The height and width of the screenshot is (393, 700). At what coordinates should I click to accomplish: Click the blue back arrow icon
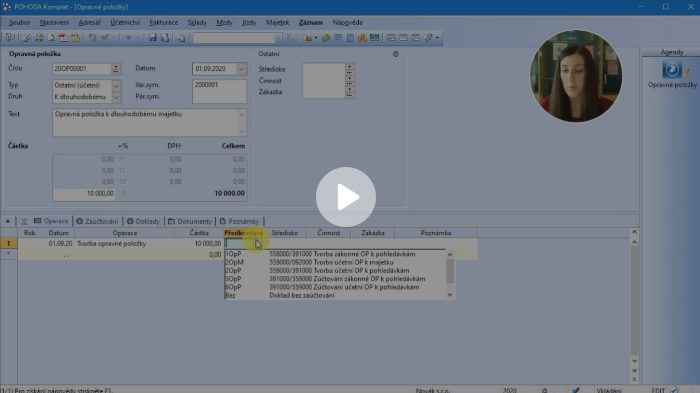pos(128,38)
